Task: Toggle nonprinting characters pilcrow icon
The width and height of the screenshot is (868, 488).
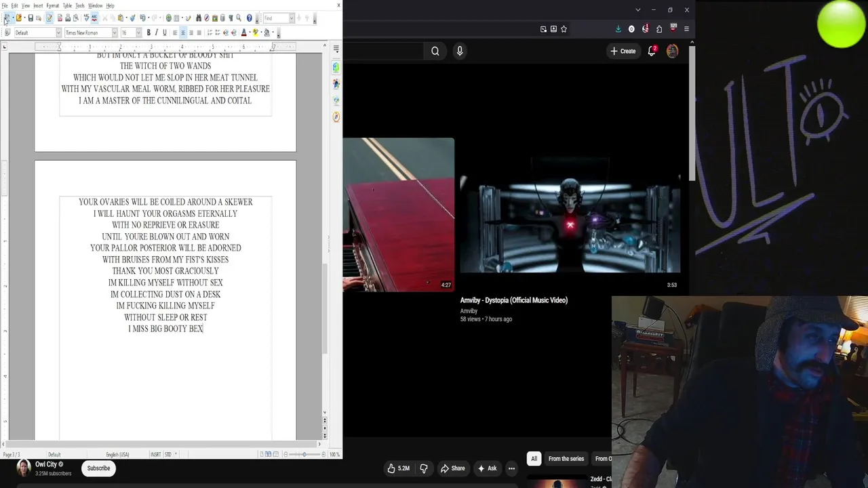Action: click(231, 18)
